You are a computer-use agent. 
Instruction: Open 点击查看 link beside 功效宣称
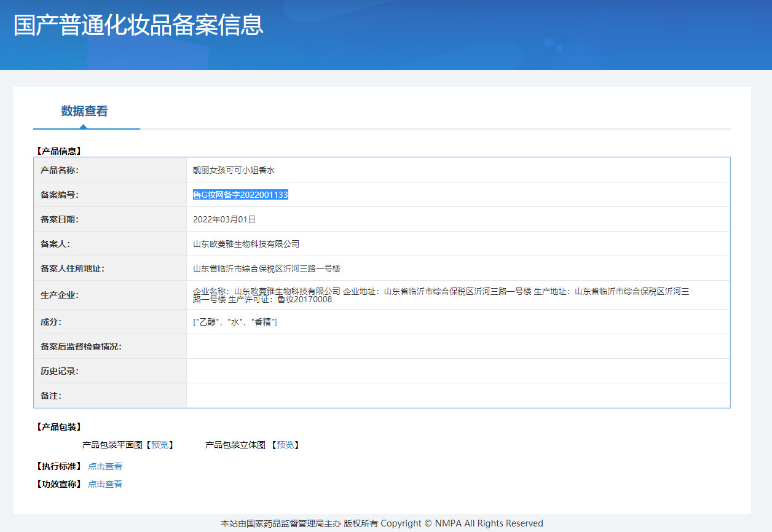click(105, 484)
